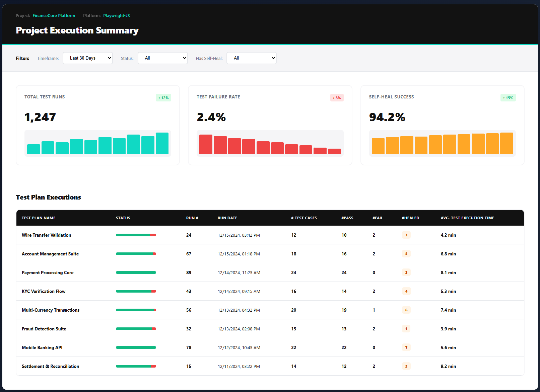Click the ↑15% badge on Self-Heal Success
This screenshot has width=540, height=392.
[508, 97]
